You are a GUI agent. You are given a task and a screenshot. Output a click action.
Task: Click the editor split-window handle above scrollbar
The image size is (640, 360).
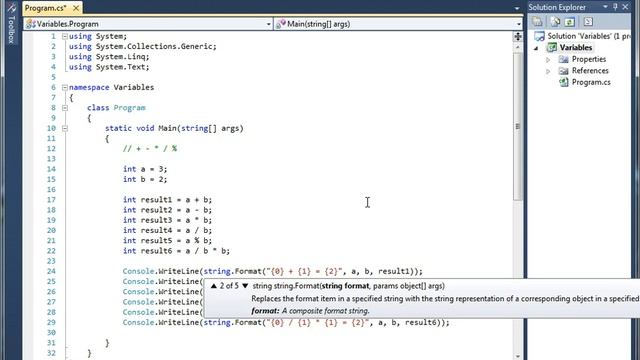[518, 36]
